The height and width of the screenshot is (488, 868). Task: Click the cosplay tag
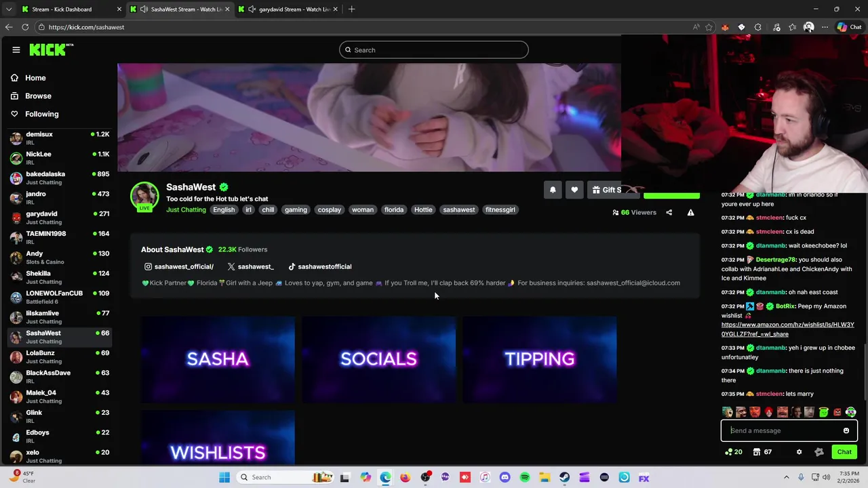pyautogui.click(x=330, y=210)
